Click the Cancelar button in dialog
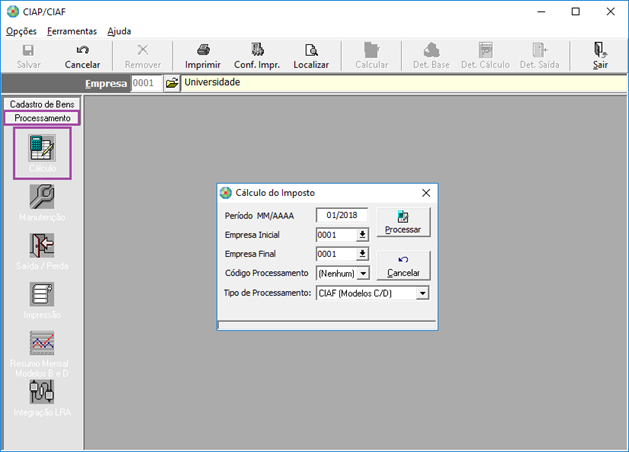This screenshot has height=452, width=629. 403,266
